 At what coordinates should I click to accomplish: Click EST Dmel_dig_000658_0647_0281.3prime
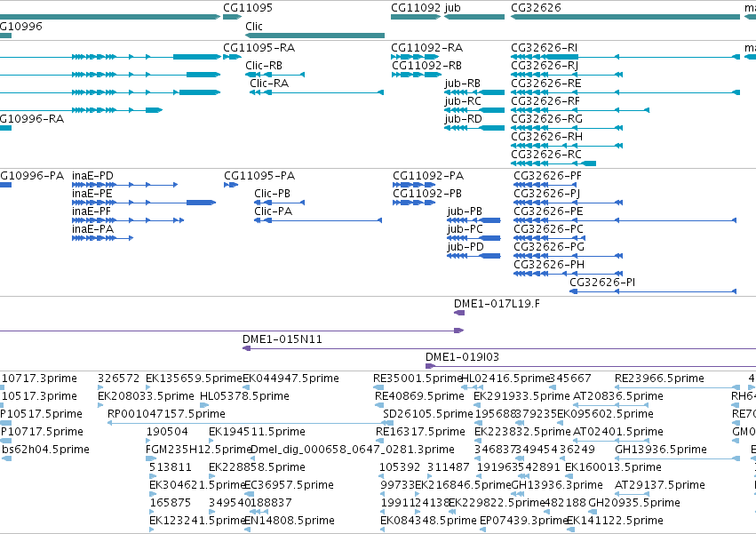353,450
